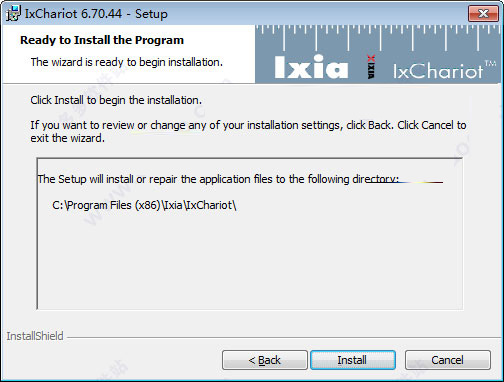Viewport: 504px width, 382px height.
Task: Click the TM trademark symbol
Action: (x=490, y=63)
